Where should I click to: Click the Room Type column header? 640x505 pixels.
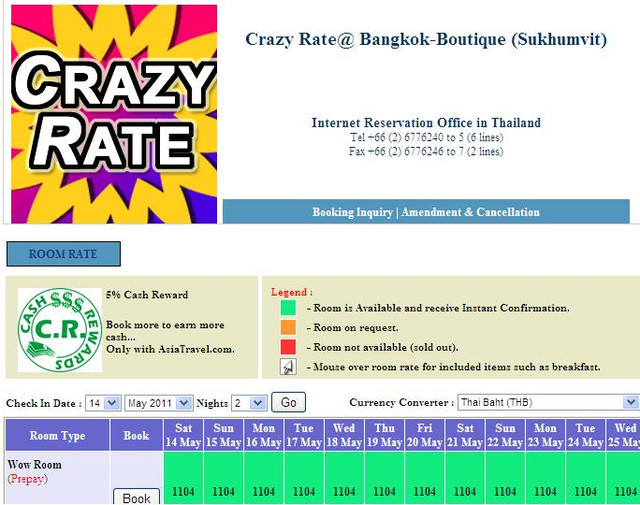58,435
